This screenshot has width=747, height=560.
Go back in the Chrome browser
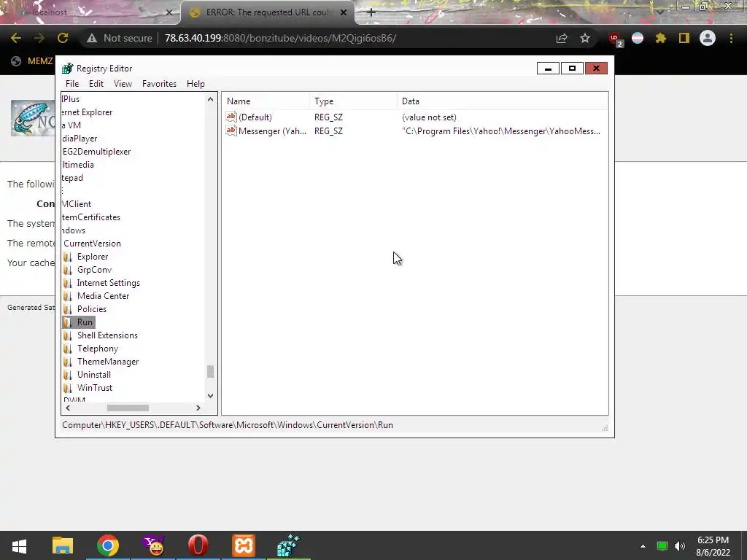[16, 38]
